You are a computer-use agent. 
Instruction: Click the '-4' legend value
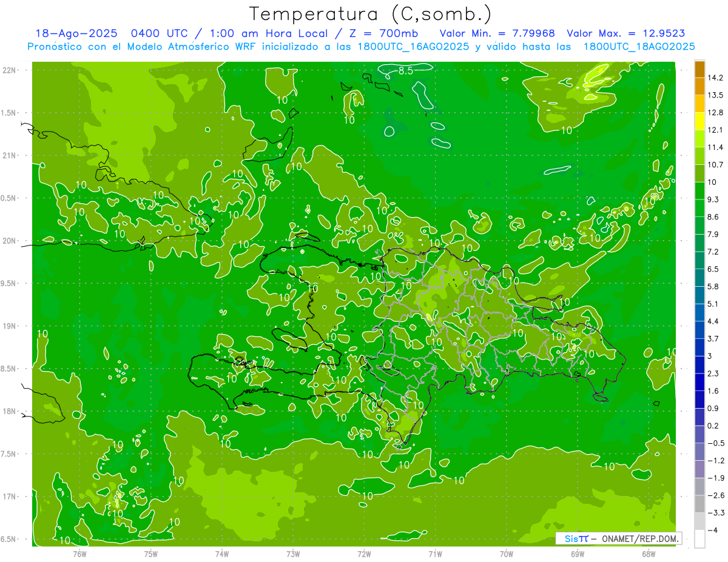(712, 530)
